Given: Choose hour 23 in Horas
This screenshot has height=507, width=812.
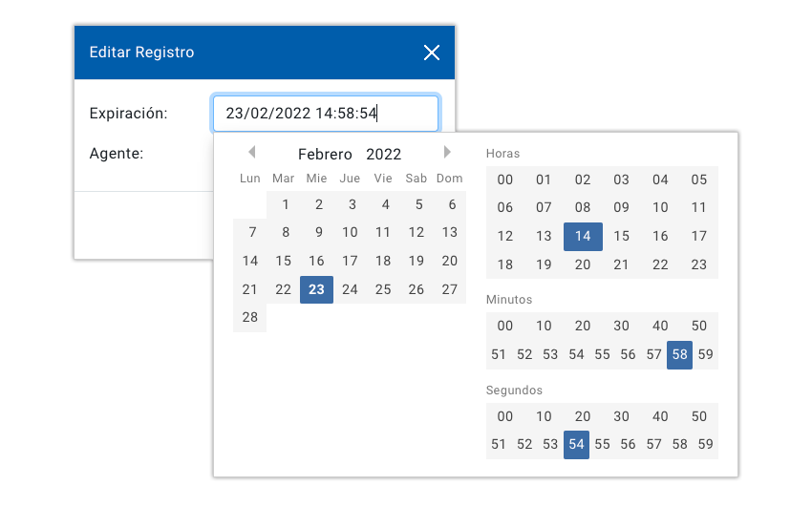Looking at the screenshot, I should pyautogui.click(x=699, y=265).
